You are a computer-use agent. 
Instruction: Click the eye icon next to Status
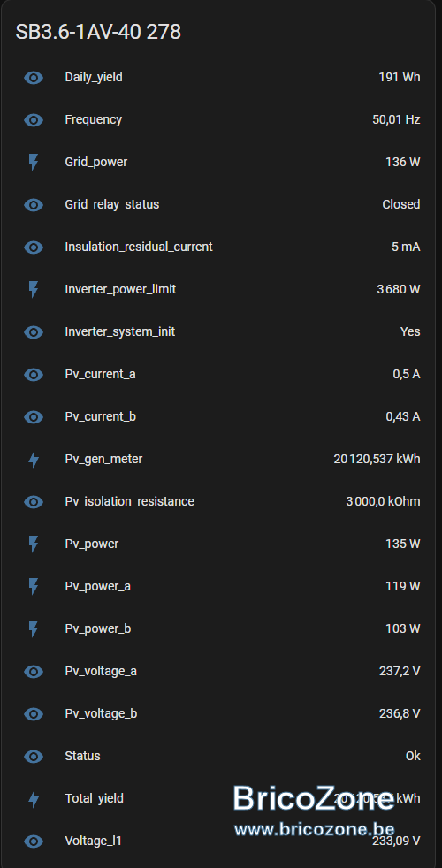[34, 756]
